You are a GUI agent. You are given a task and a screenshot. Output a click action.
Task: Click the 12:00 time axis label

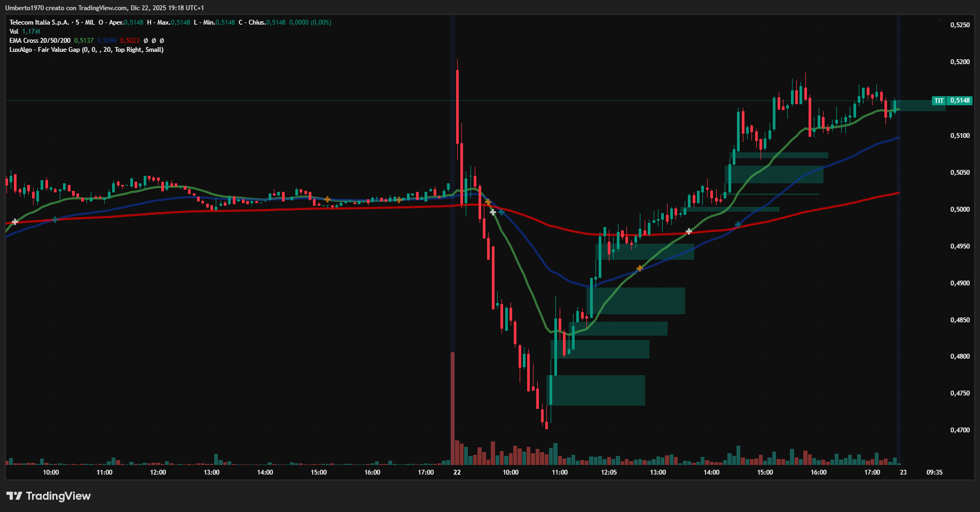(x=158, y=472)
